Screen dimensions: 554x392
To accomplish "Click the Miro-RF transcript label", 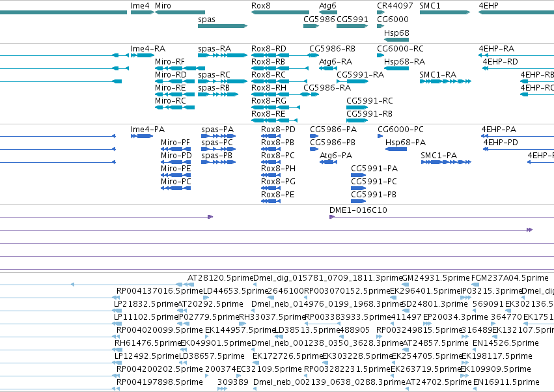I will (x=170, y=61).
